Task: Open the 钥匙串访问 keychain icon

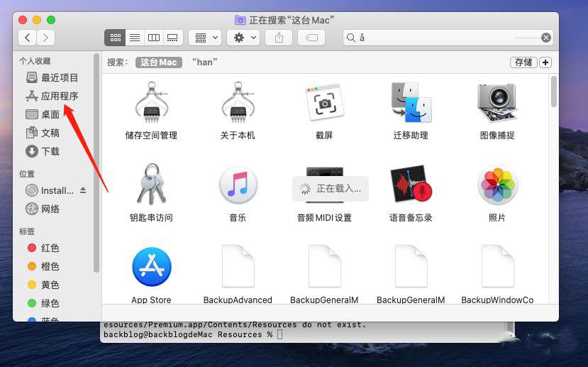Action: 150,185
